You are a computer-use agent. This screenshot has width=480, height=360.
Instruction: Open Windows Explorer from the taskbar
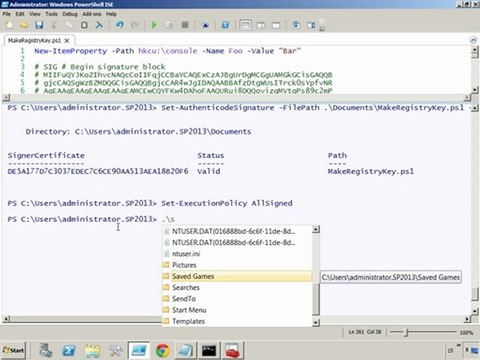pos(92,351)
